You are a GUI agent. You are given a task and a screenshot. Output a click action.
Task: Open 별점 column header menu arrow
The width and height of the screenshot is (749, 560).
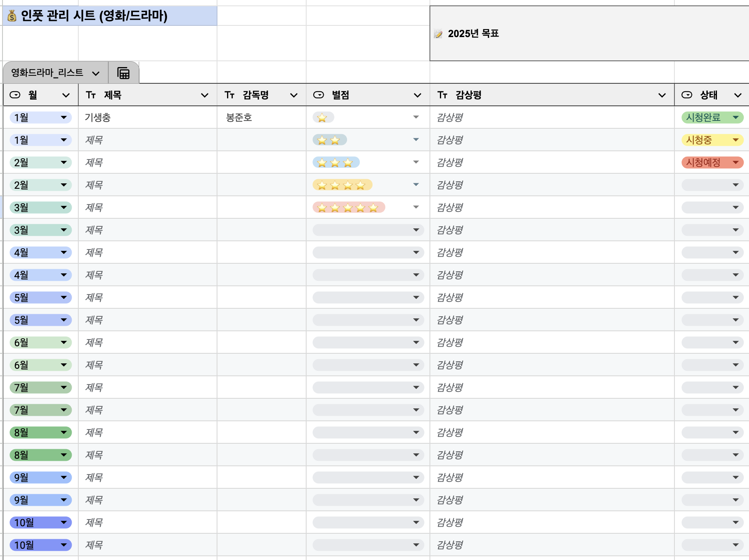(417, 95)
